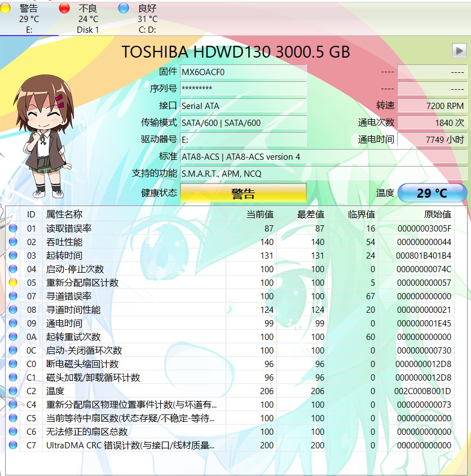Screen dimensions: 471x476
Task: Click the 固件 field MX6OACF0
Action: 243,72
